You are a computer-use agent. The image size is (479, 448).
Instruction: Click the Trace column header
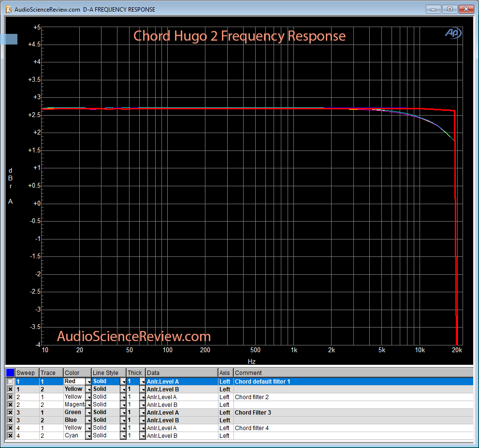[x=51, y=373]
